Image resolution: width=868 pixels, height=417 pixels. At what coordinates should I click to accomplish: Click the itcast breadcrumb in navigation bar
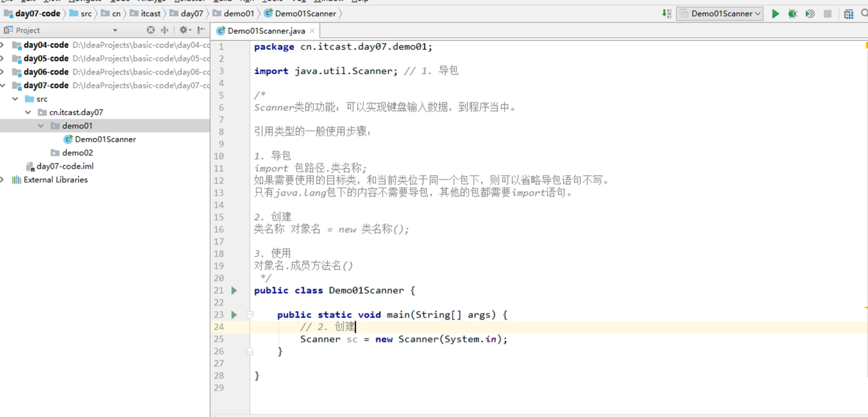[x=150, y=14]
